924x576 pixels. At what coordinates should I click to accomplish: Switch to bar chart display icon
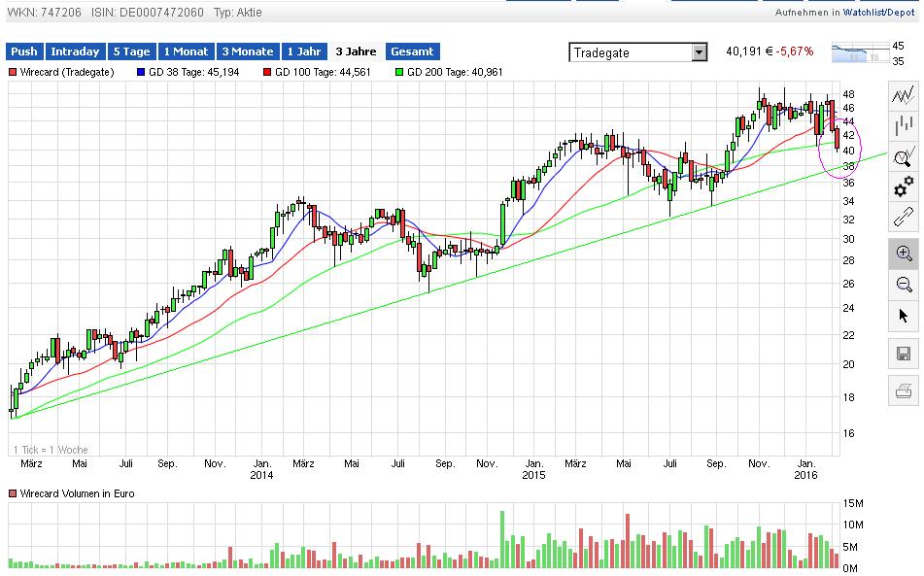coord(903,123)
